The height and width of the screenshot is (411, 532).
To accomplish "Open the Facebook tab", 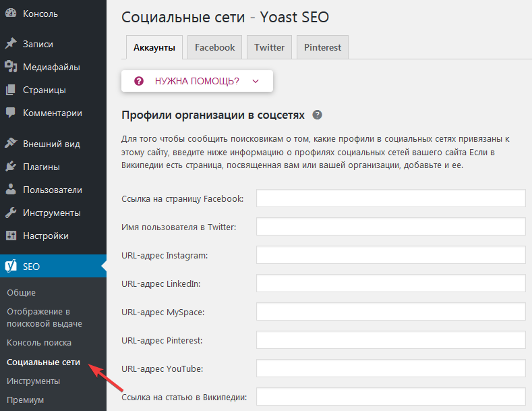I will (215, 47).
